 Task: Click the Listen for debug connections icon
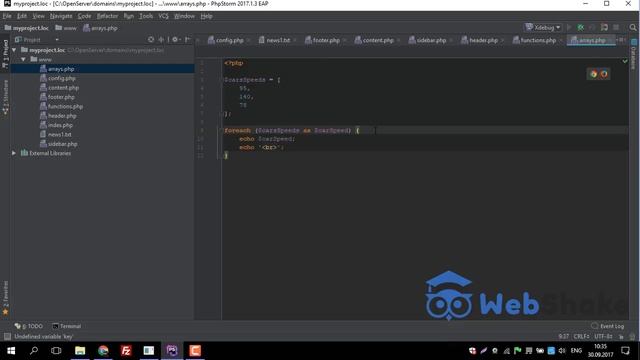tap(604, 27)
